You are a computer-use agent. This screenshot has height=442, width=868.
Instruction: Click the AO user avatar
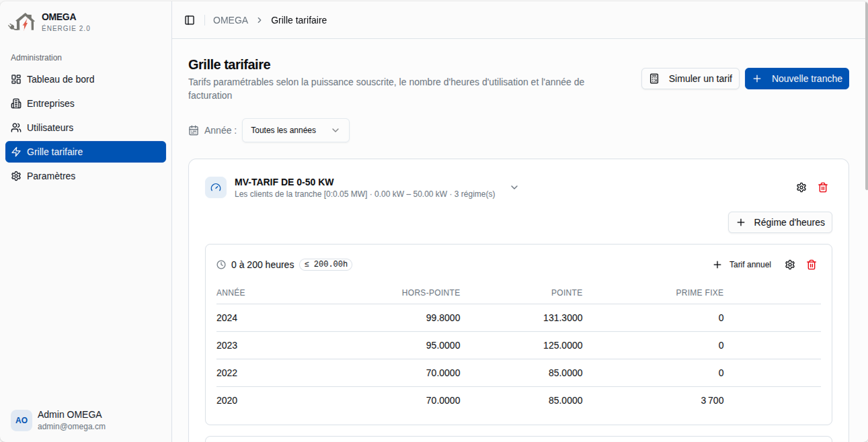point(22,421)
